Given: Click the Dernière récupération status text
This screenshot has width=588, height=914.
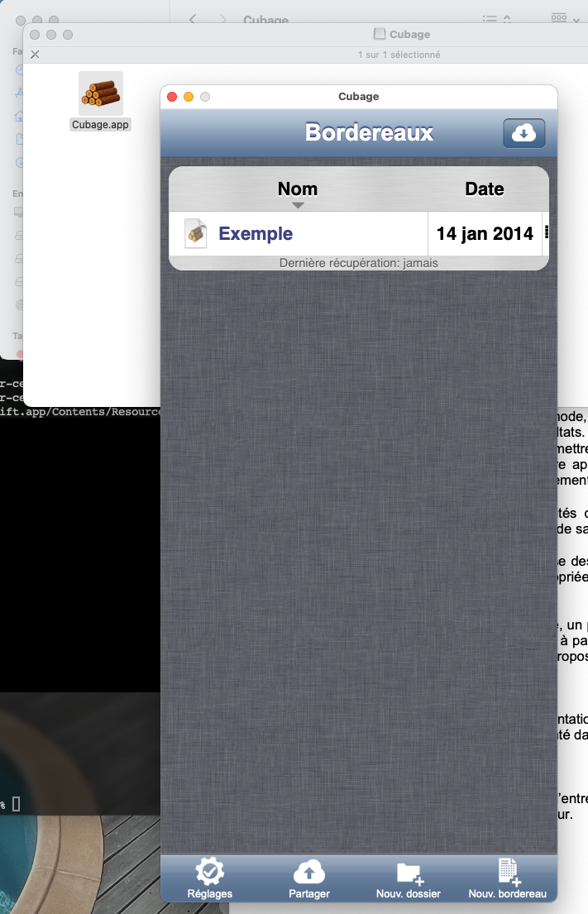Looking at the screenshot, I should coord(358,263).
